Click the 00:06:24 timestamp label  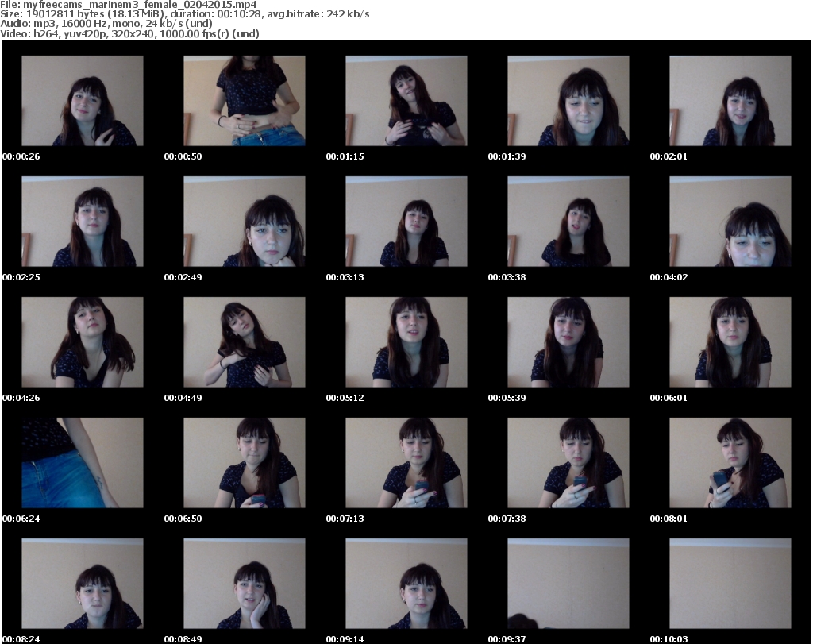coord(21,519)
